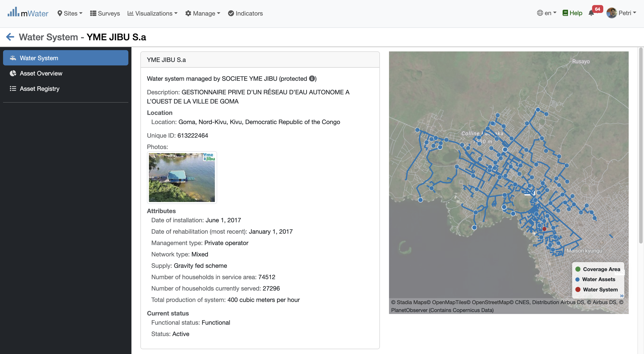Screen dimensions: 644x354
Task: Go to the Surveys page
Action: pyautogui.click(x=105, y=13)
